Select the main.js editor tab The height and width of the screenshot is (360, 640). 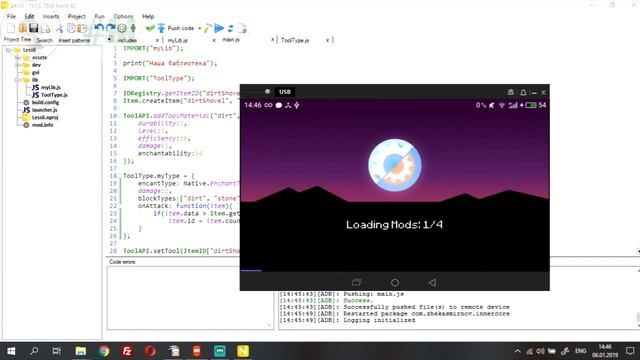tap(231, 40)
